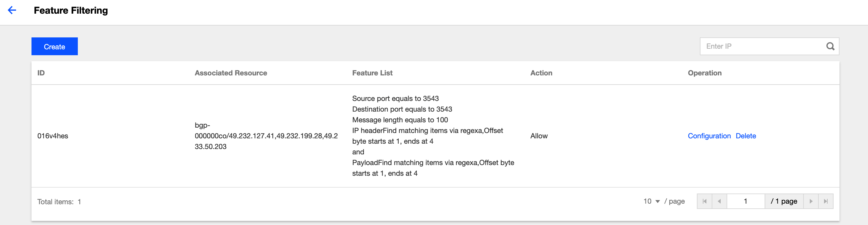Viewport: 868px width, 225px height.
Task: Click the Create button
Action: pyautogui.click(x=55, y=47)
